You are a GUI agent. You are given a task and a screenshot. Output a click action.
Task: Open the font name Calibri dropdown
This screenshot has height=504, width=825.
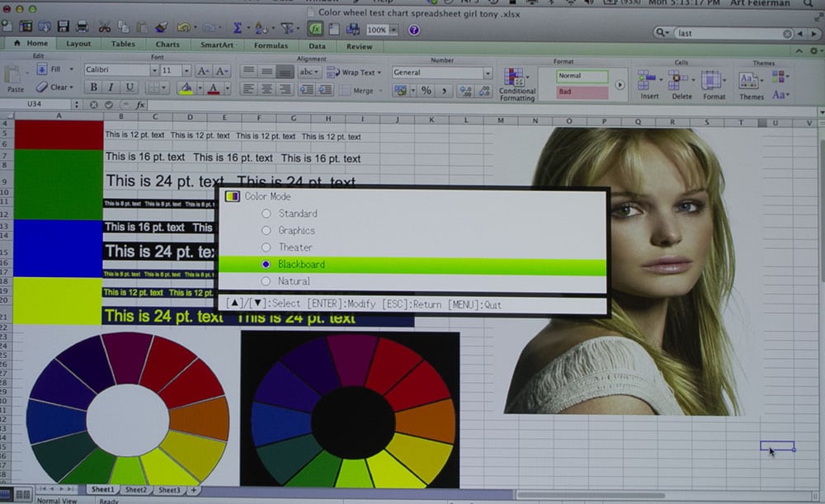pos(154,70)
